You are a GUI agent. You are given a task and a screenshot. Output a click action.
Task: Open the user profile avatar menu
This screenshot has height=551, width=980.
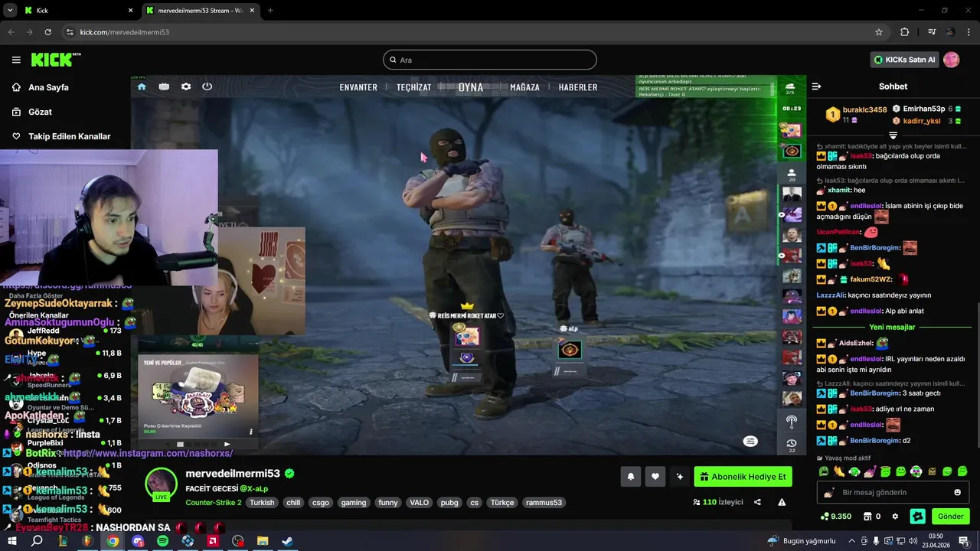click(x=952, y=60)
